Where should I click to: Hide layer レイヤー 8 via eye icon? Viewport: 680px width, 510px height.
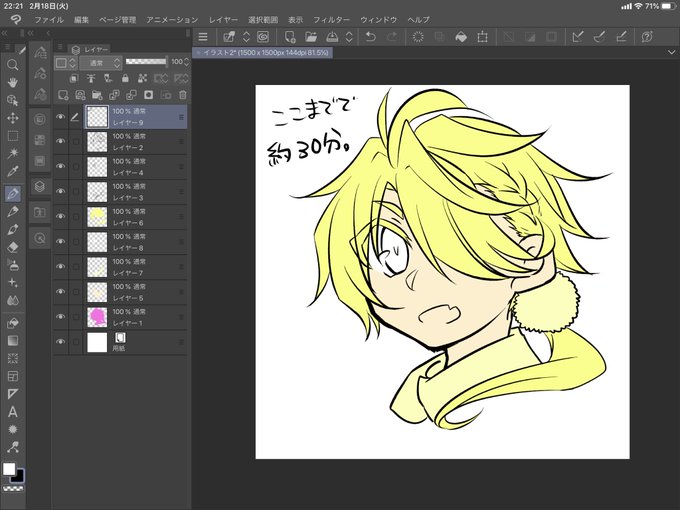tap(61, 242)
